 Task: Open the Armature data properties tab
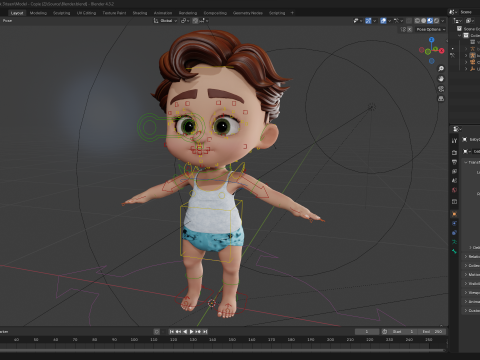pos(454,242)
